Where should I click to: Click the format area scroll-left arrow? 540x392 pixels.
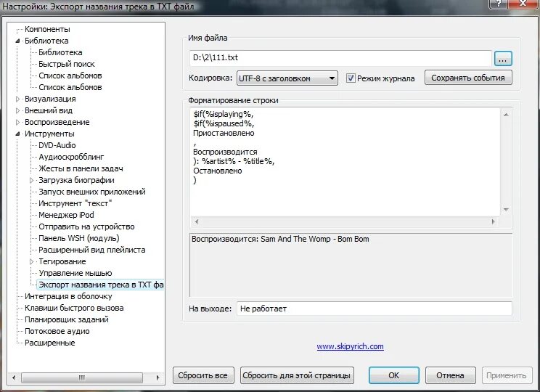(196, 221)
